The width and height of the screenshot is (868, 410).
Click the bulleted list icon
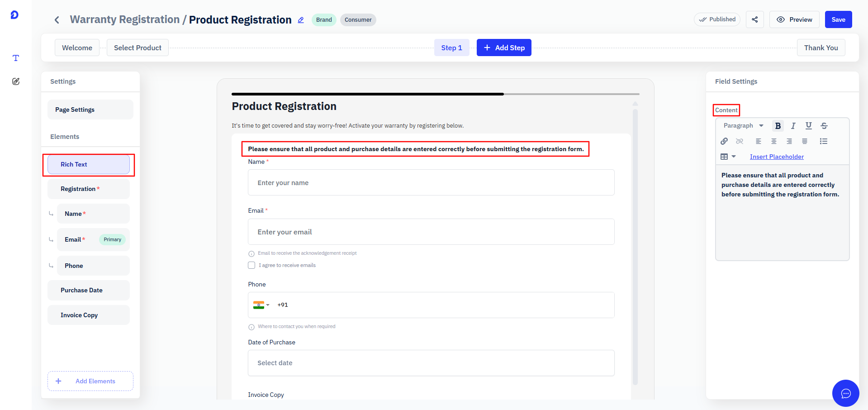click(x=824, y=141)
